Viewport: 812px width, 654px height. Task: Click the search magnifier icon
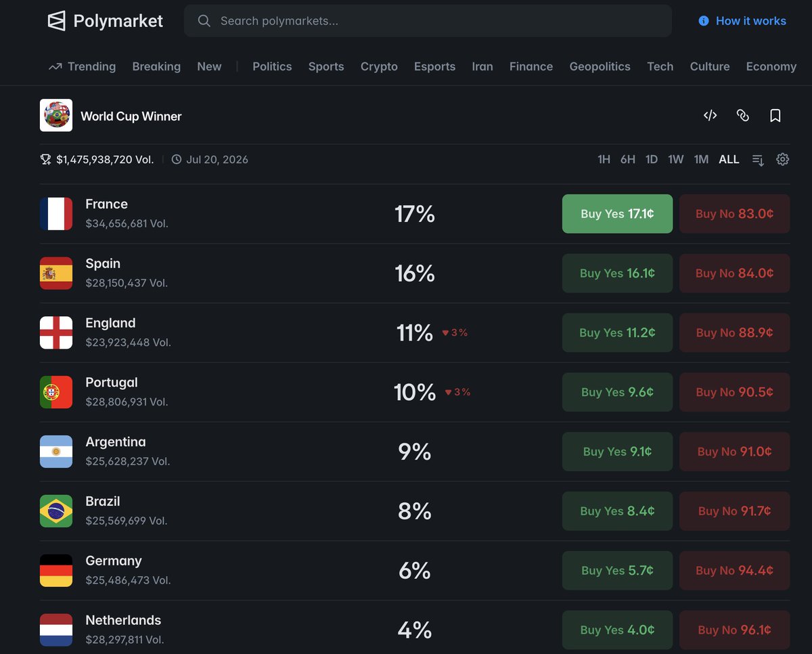(x=204, y=21)
